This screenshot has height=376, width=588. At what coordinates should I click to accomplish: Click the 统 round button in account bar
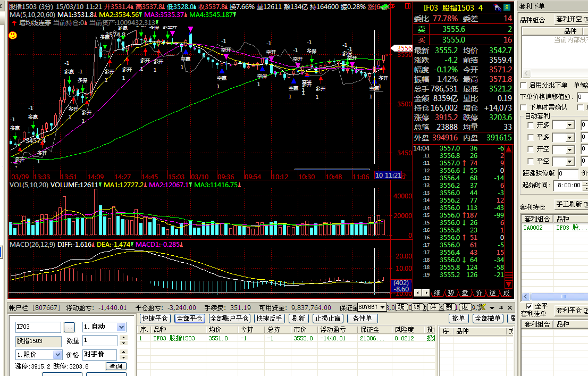[401, 307]
